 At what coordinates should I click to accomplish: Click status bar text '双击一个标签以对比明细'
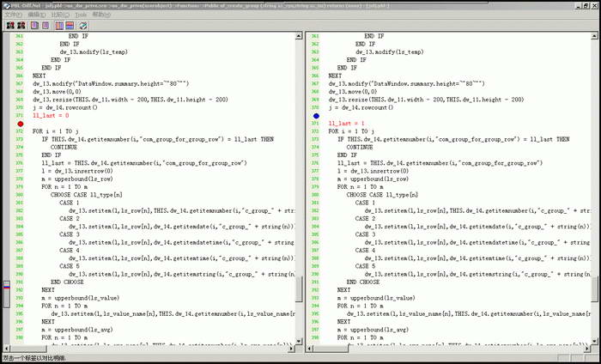pyautogui.click(x=34, y=359)
